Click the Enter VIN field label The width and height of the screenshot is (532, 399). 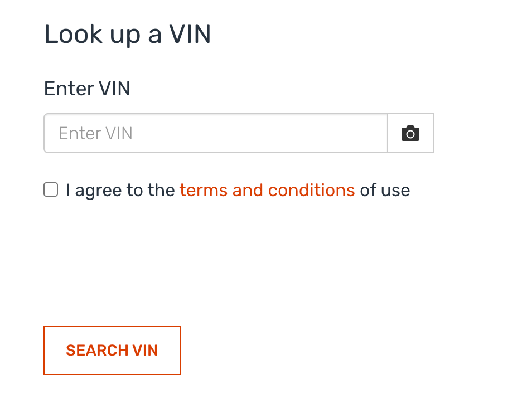tap(87, 89)
